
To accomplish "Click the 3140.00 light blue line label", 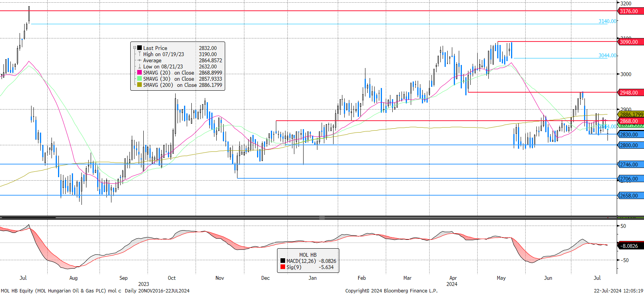I will click(607, 21).
